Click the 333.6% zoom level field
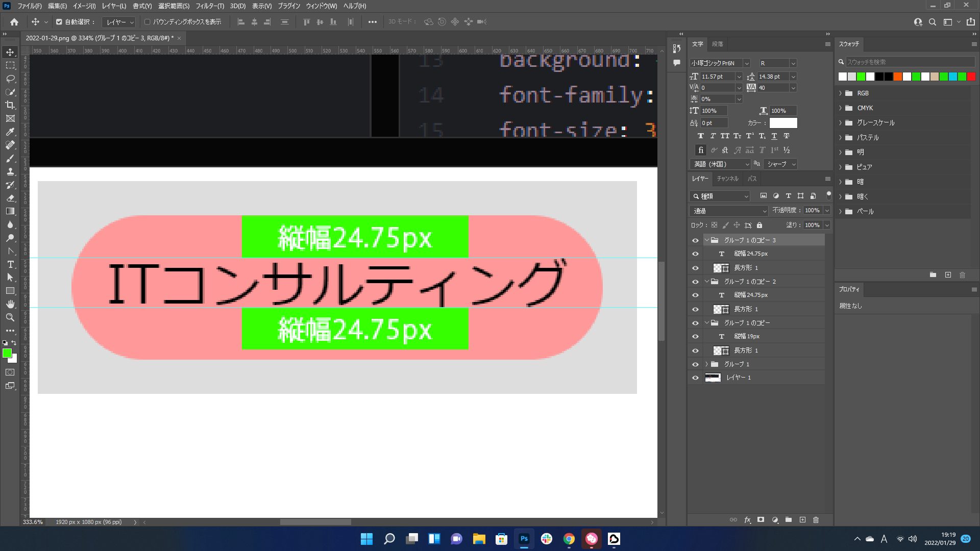The width and height of the screenshot is (980, 551). tap(33, 522)
